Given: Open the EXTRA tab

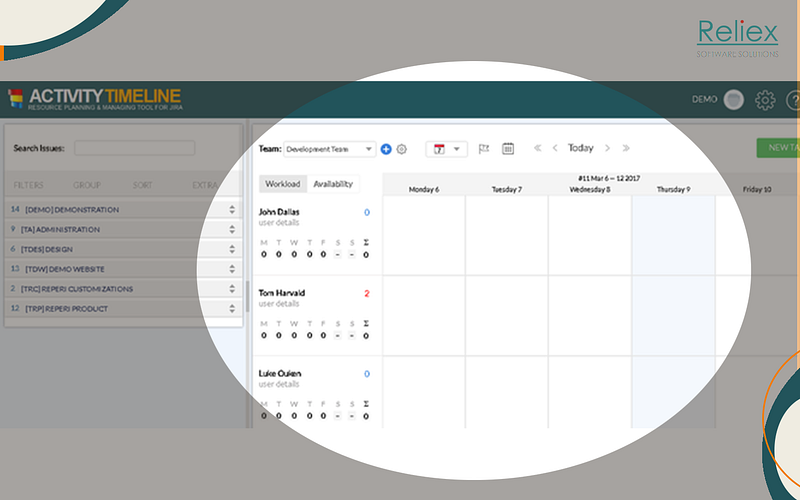Looking at the screenshot, I should click(205, 185).
